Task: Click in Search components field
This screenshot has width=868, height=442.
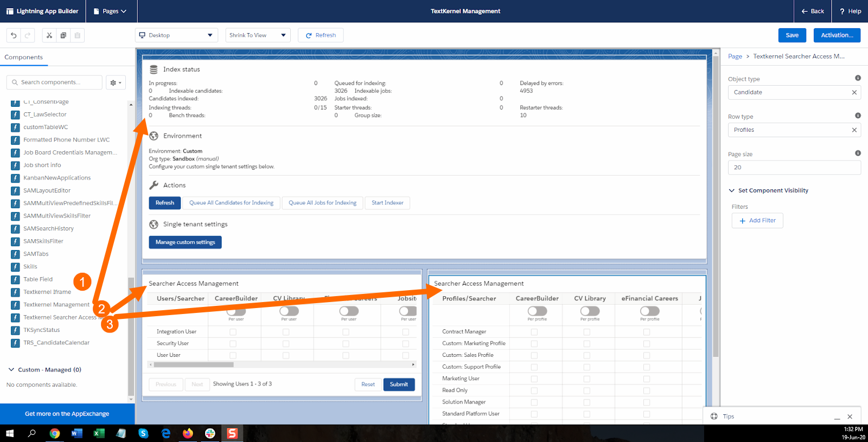Action: 54,82
